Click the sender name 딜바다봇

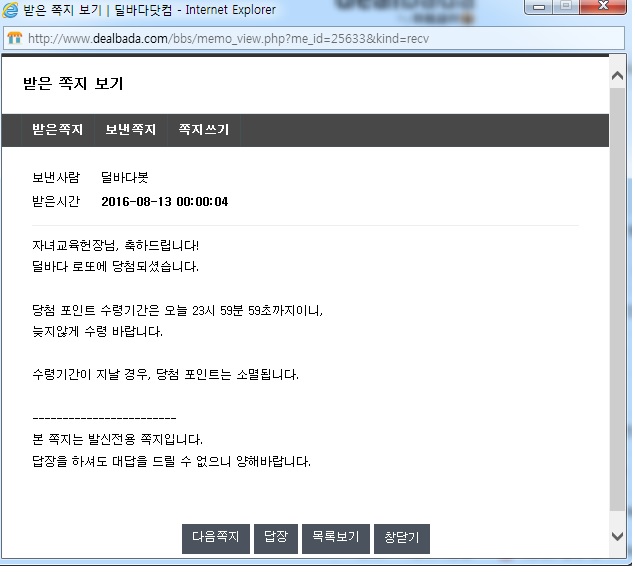coord(124,178)
